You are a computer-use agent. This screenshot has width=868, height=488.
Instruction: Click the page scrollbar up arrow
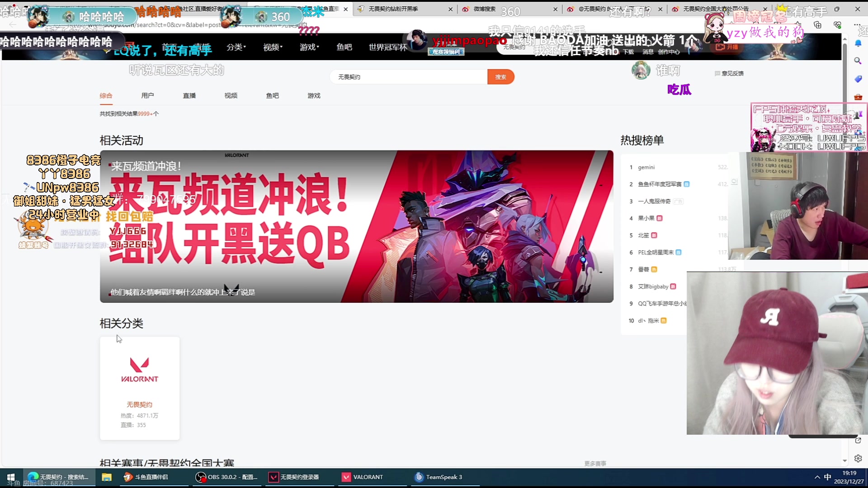pyautogui.click(x=844, y=39)
